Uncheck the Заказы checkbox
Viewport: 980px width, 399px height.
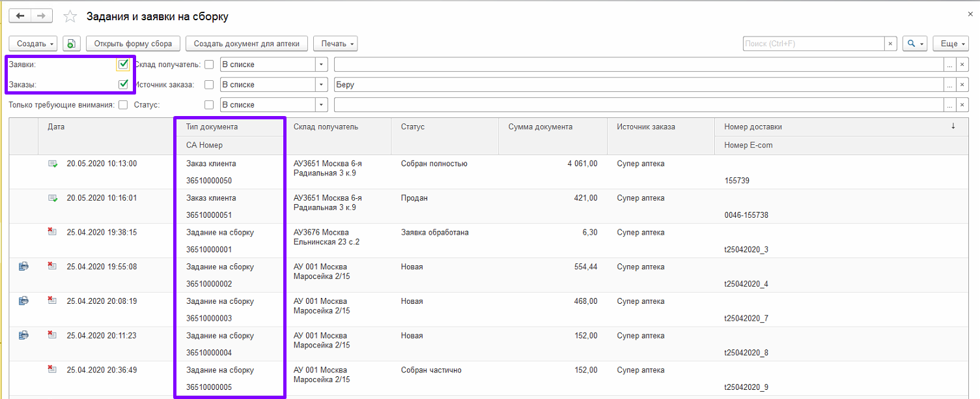123,84
